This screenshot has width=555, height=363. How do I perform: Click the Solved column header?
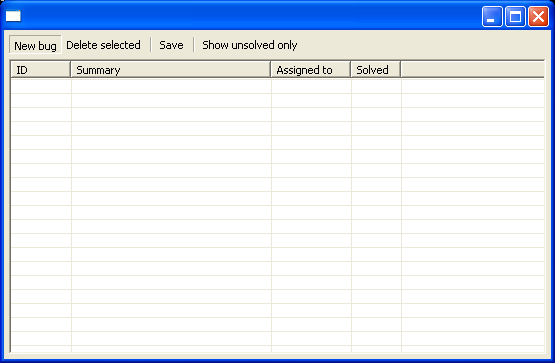[376, 69]
